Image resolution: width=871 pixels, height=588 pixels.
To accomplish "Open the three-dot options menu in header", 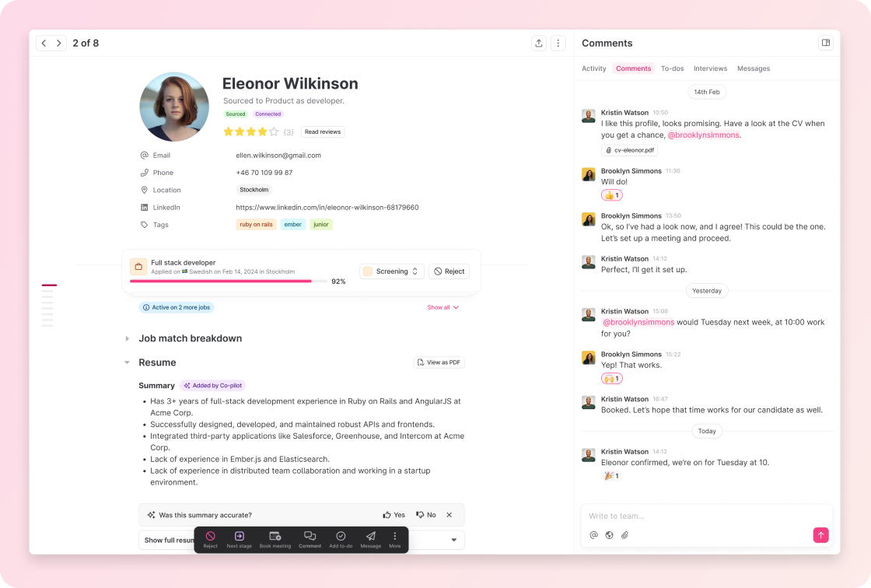I will coord(558,44).
